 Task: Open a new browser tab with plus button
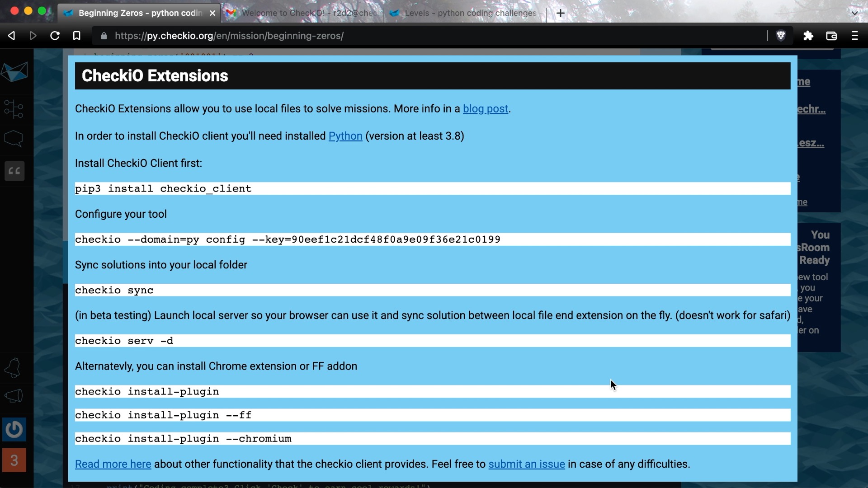point(561,13)
